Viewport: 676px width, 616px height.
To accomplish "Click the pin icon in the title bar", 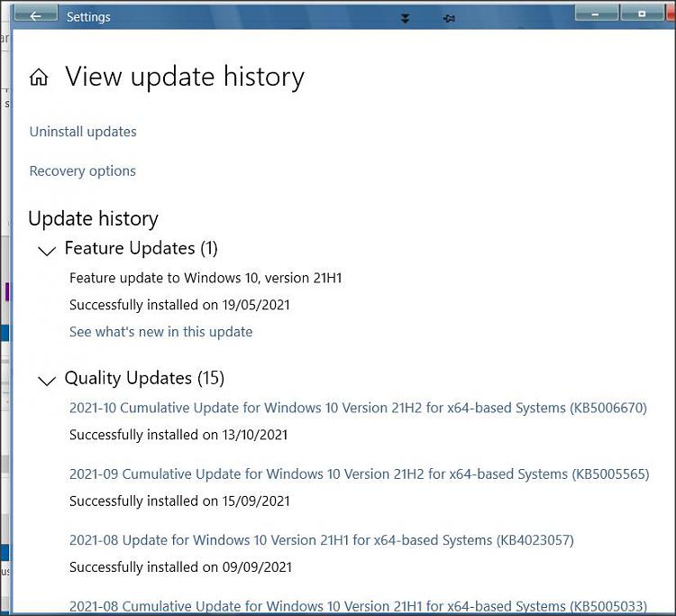I will click(449, 19).
